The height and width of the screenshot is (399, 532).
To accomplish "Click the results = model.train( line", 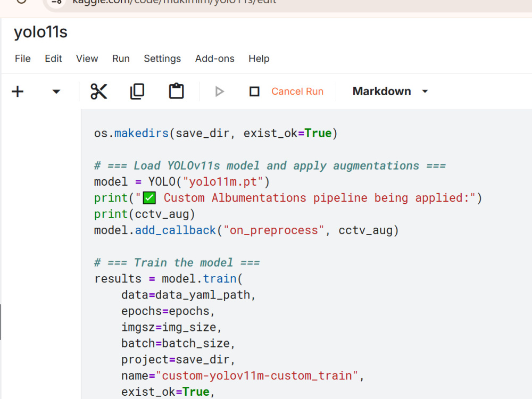I will pyautogui.click(x=168, y=279).
